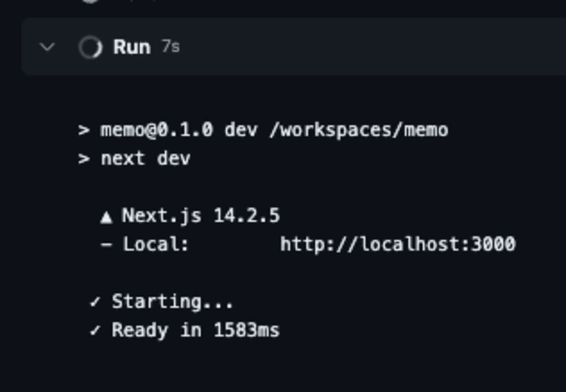566x392 pixels.
Task: Click the 'next dev' command line
Action: pos(134,158)
